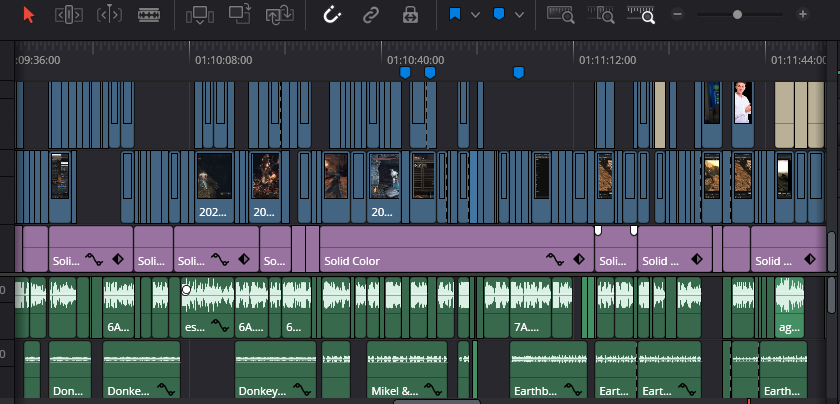
Task: Select the short 'So...' purple clip
Action: click(275, 249)
